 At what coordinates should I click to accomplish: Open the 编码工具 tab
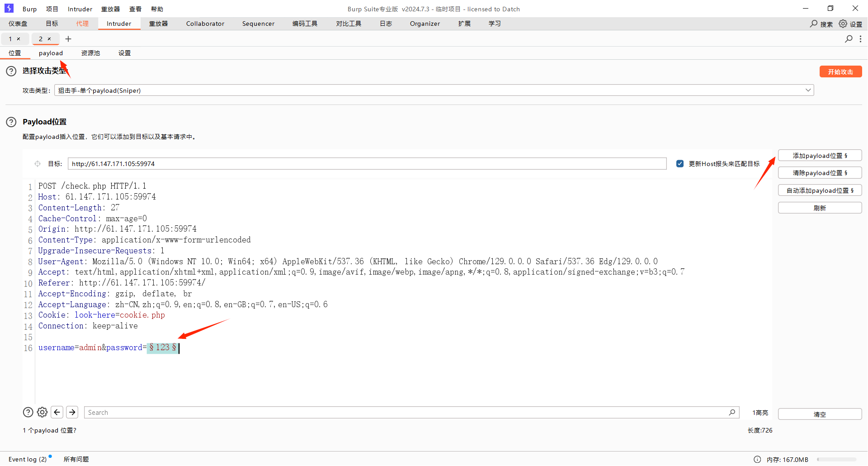305,24
